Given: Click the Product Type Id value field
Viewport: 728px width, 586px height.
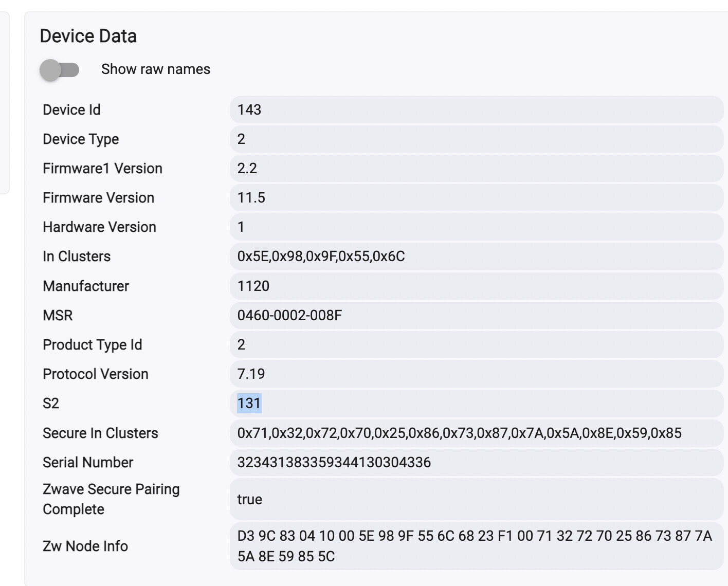Looking at the screenshot, I should (477, 344).
